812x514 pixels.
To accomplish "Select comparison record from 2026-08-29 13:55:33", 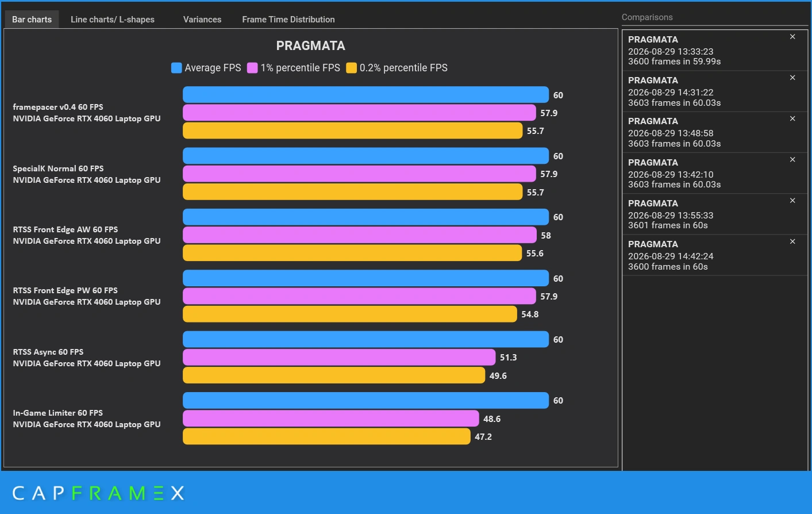I will tap(714, 214).
